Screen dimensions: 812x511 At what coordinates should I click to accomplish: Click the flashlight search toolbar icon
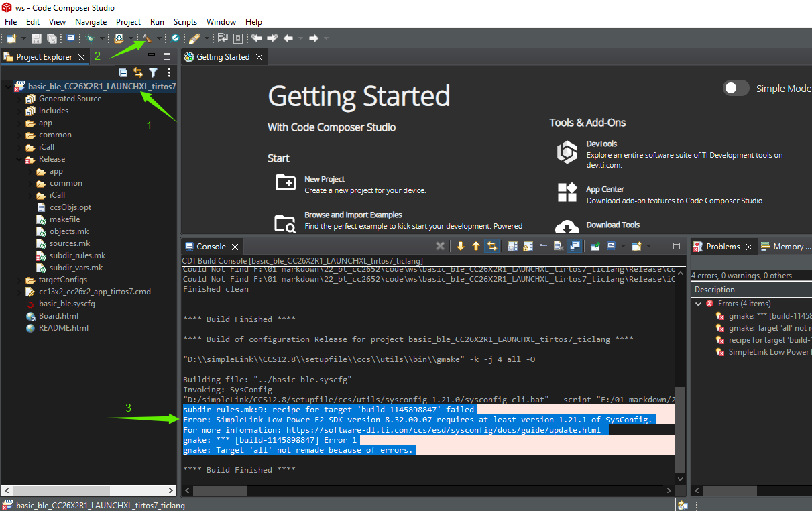[194, 38]
